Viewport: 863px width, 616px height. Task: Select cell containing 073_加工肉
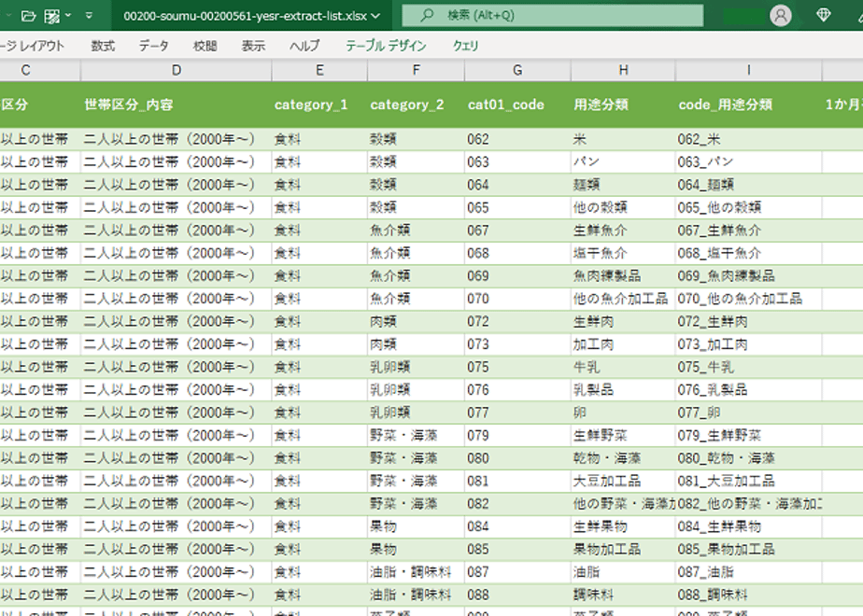[x=748, y=344]
